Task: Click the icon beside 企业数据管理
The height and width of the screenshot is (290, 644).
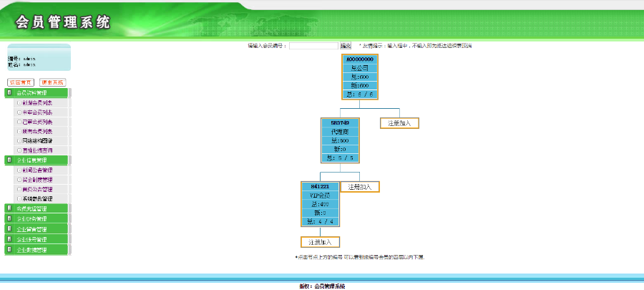Action: (9, 249)
